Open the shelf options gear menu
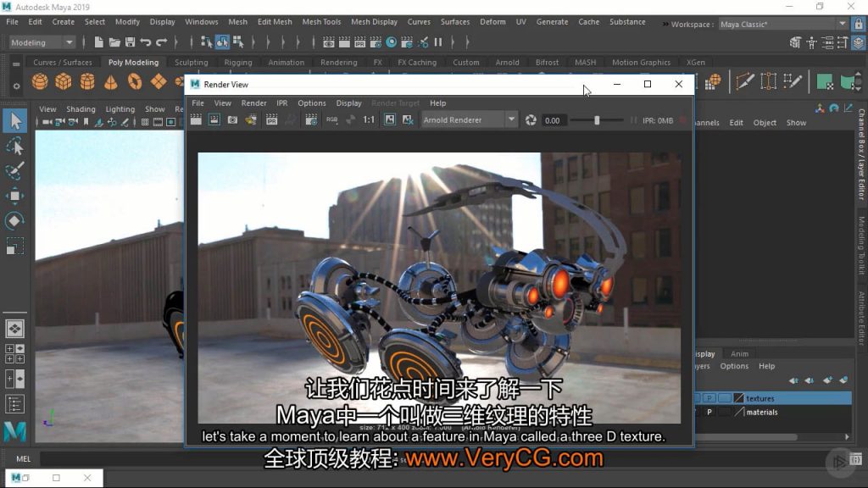This screenshot has height=488, width=868. coord(16,86)
